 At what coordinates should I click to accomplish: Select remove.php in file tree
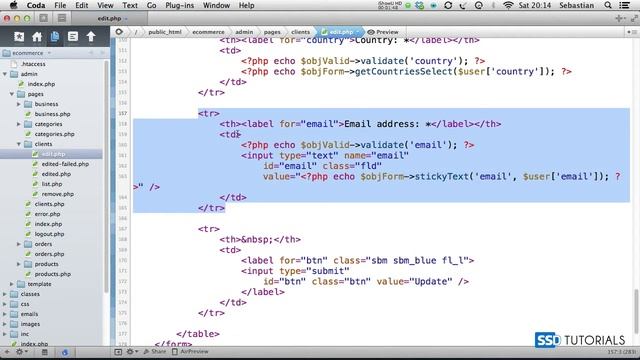pos(58,194)
